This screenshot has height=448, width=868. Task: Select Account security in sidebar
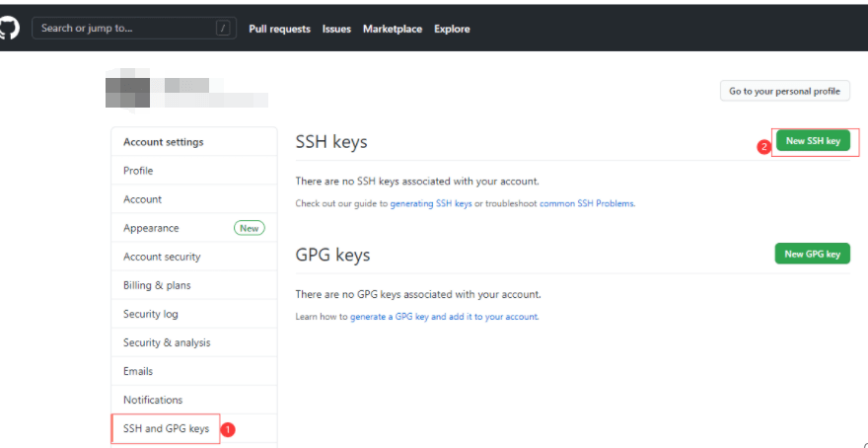click(193, 257)
